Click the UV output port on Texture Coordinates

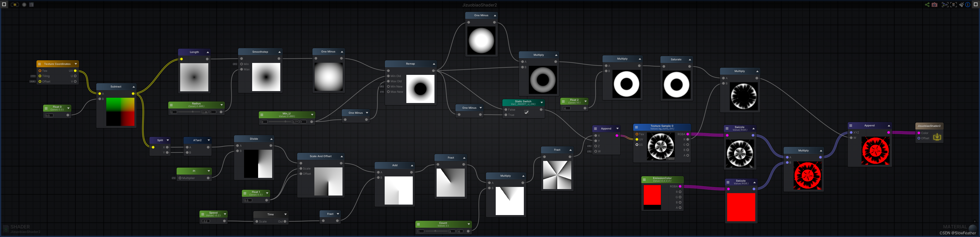(x=75, y=71)
